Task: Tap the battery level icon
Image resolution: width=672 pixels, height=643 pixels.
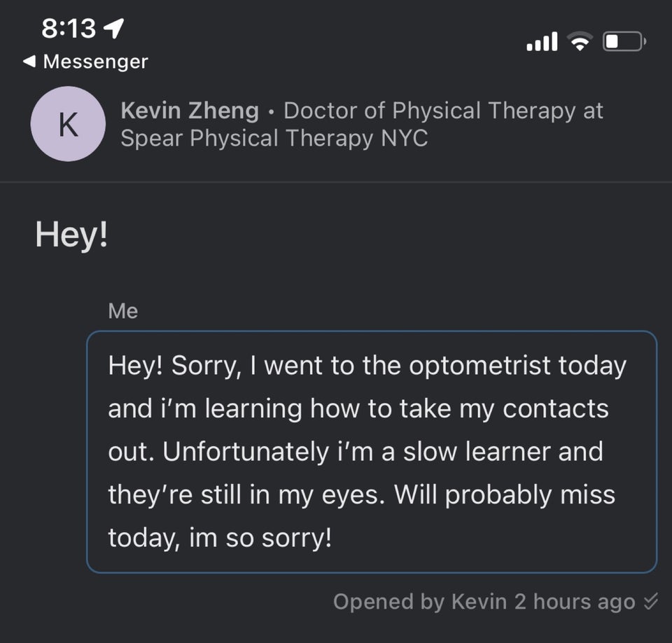Action: point(624,41)
